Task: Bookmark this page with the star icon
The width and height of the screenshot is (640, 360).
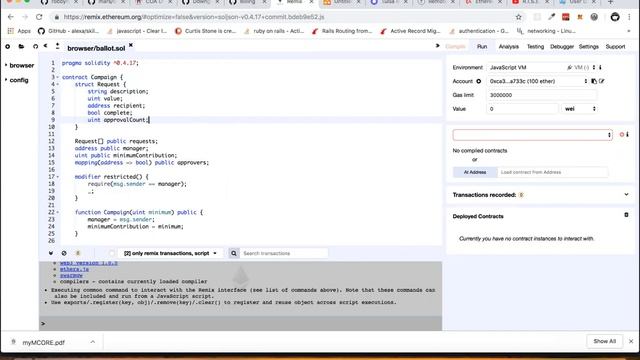Action: click(x=518, y=17)
